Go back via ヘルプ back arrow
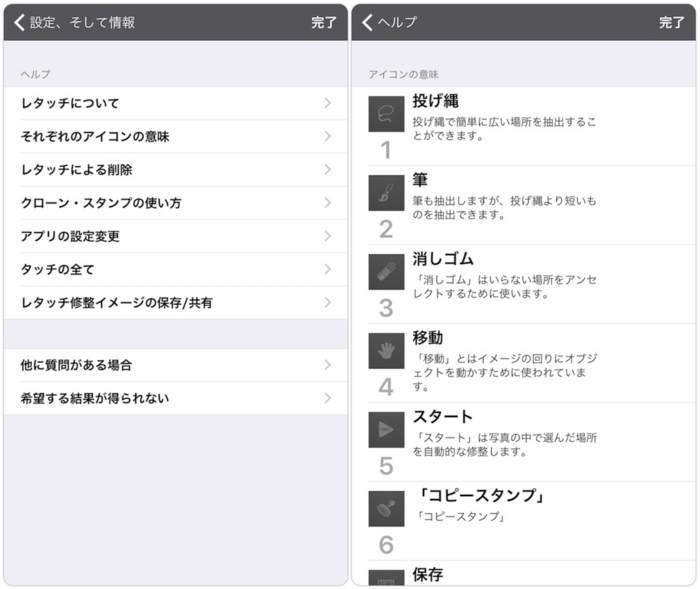 pos(367,22)
